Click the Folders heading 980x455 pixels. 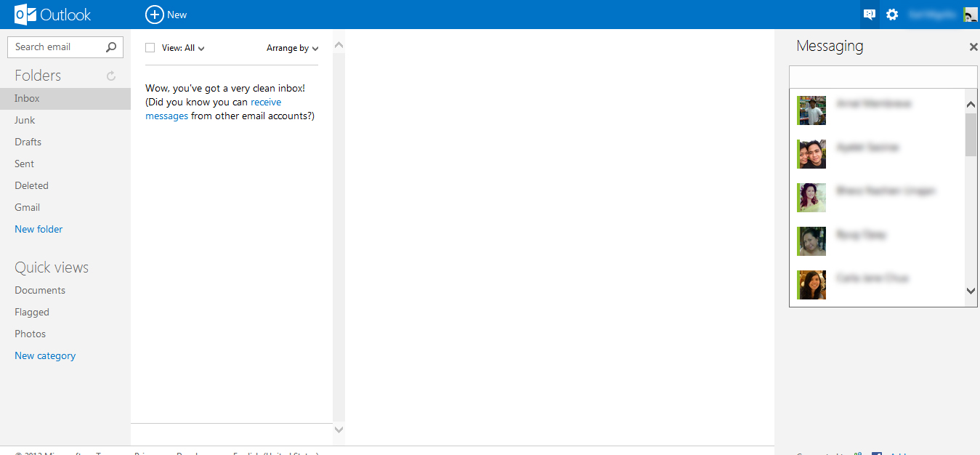click(x=38, y=76)
